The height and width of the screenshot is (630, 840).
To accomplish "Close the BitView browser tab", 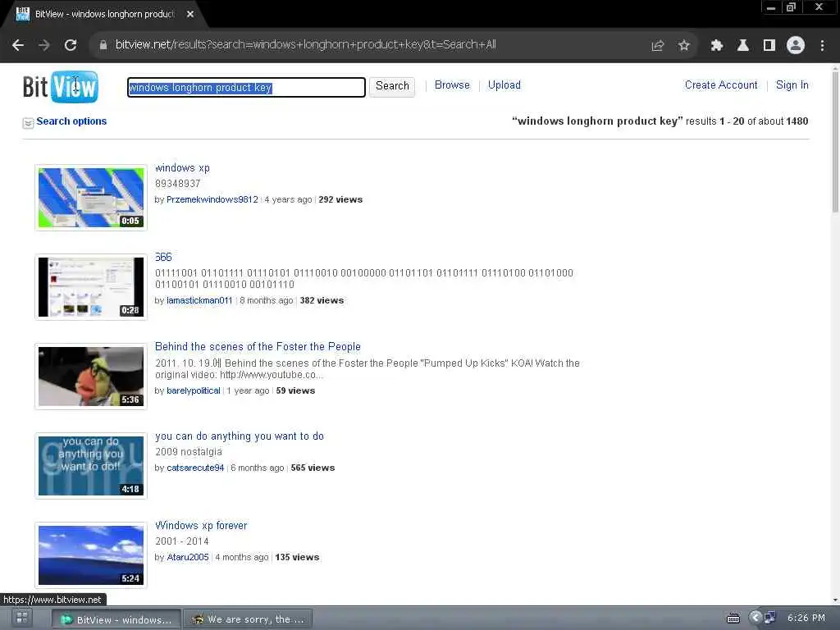I will (190, 14).
